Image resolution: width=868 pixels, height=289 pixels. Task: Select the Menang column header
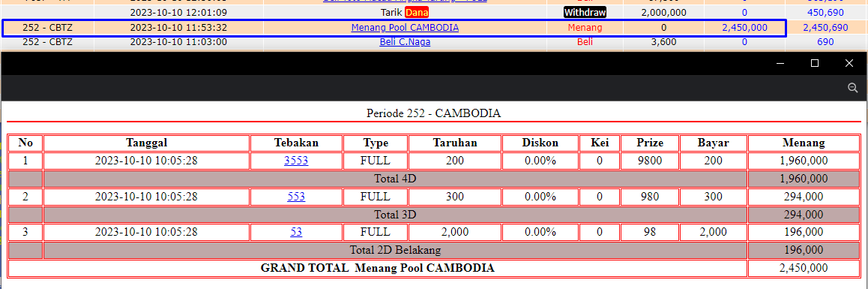coord(804,143)
